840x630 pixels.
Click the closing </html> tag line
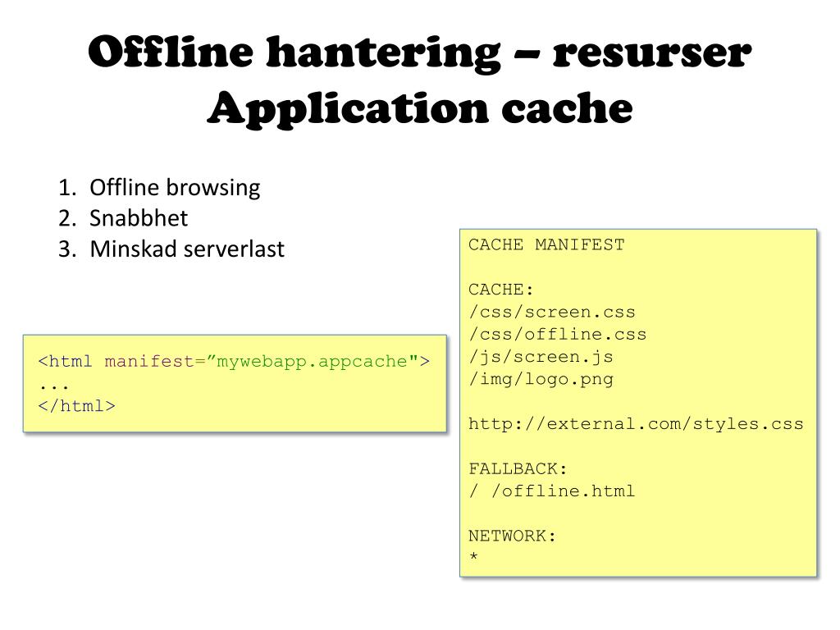pos(76,405)
